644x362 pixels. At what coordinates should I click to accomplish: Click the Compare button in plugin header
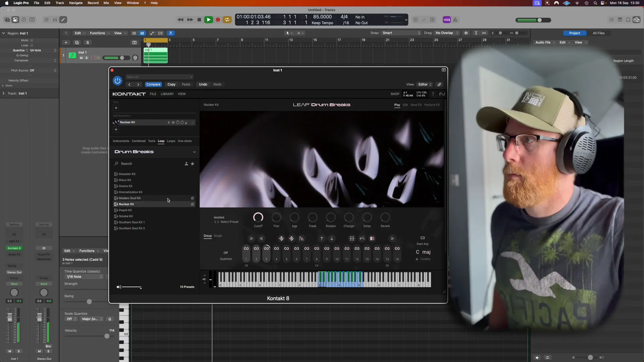[x=153, y=84]
